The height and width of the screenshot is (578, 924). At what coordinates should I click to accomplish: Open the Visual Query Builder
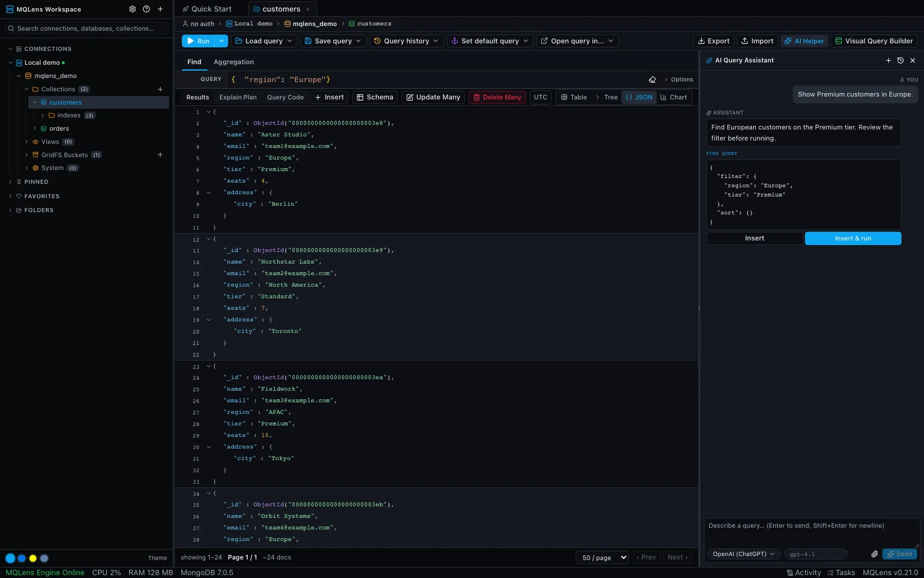[874, 41]
